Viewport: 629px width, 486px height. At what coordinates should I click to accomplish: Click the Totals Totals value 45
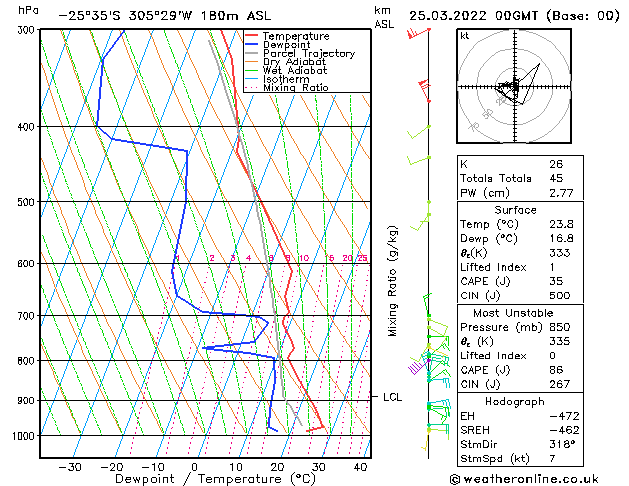click(556, 178)
